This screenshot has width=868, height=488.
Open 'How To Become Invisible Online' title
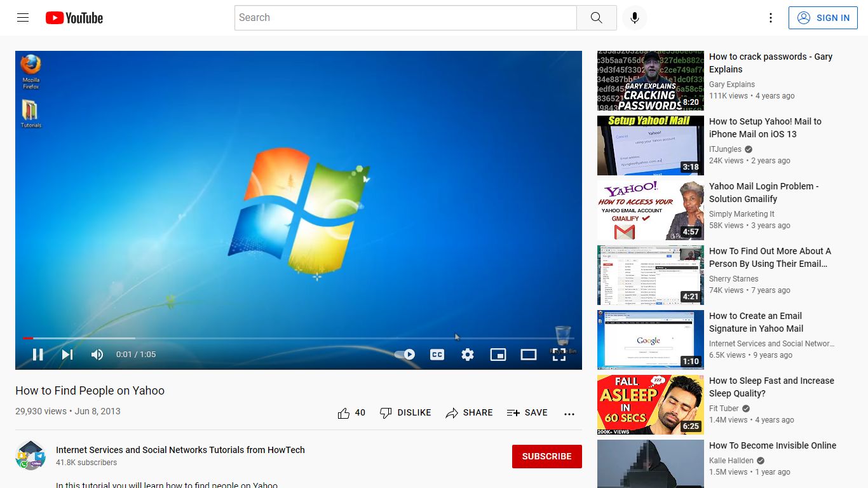(773, 445)
